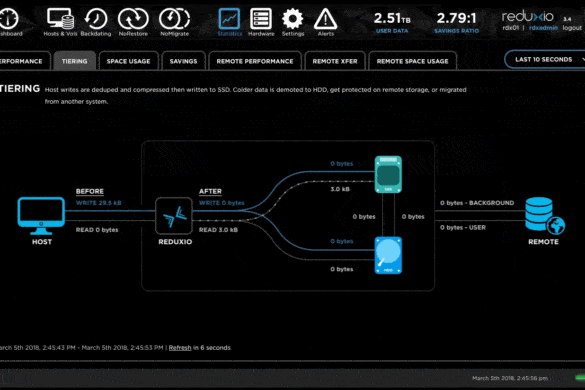585x390 pixels.
Task: Open the NoMigrate icon
Action: click(x=174, y=19)
